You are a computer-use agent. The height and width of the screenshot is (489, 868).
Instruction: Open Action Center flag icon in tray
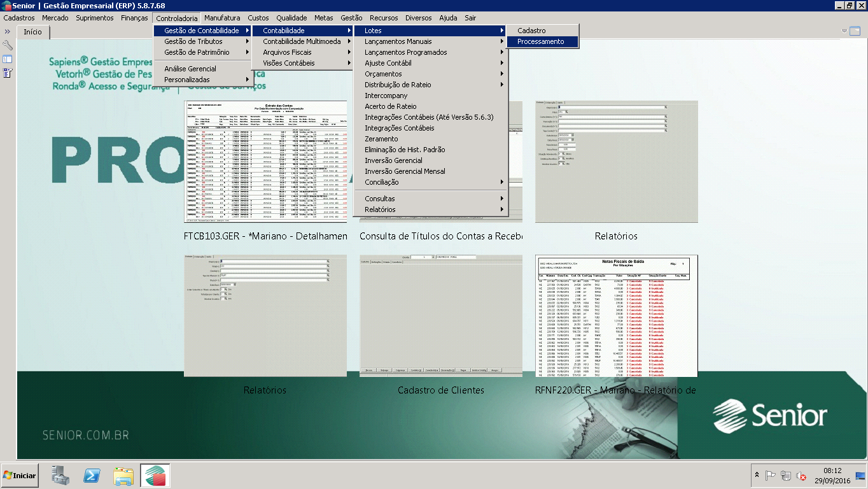click(x=771, y=476)
